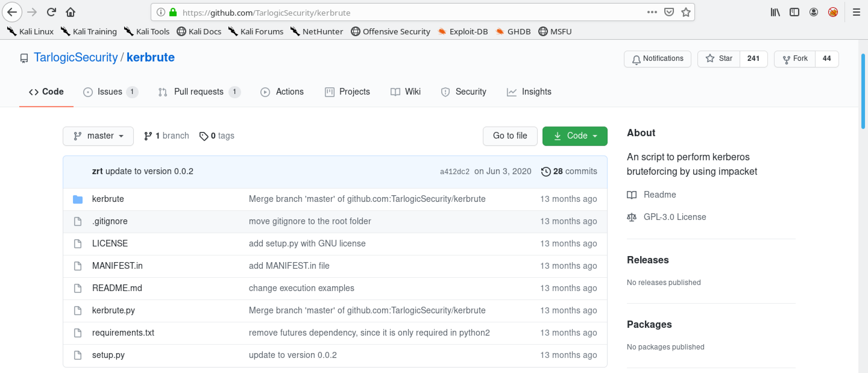View 44 forks count
The image size is (868, 373).
(826, 59)
